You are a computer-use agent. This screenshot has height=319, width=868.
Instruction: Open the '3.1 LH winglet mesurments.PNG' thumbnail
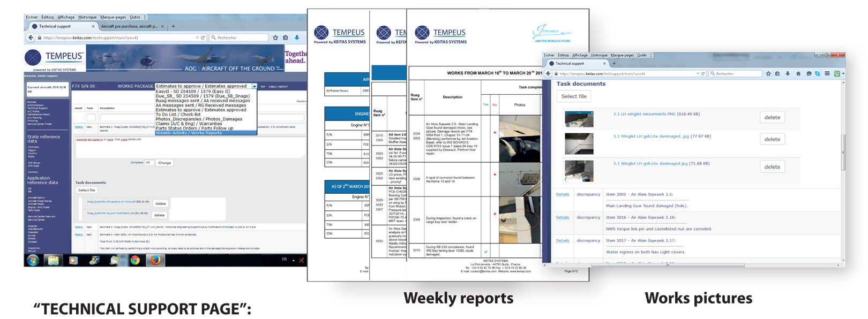click(x=579, y=119)
